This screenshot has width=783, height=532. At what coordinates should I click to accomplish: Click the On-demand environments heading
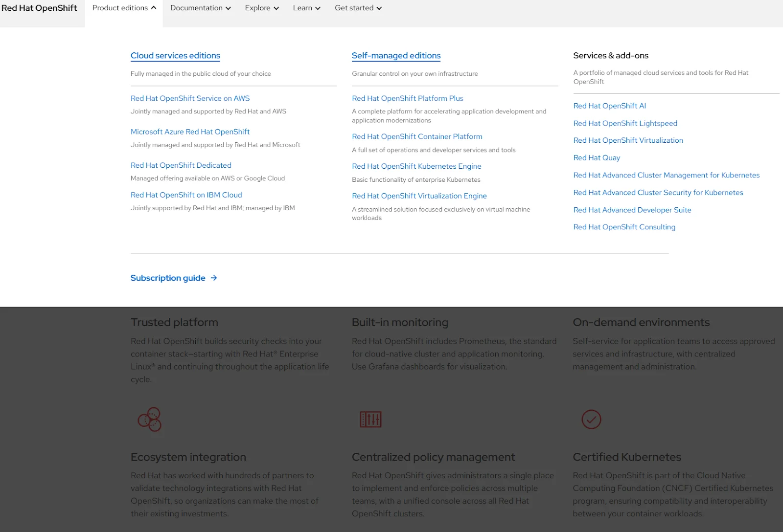641,322
